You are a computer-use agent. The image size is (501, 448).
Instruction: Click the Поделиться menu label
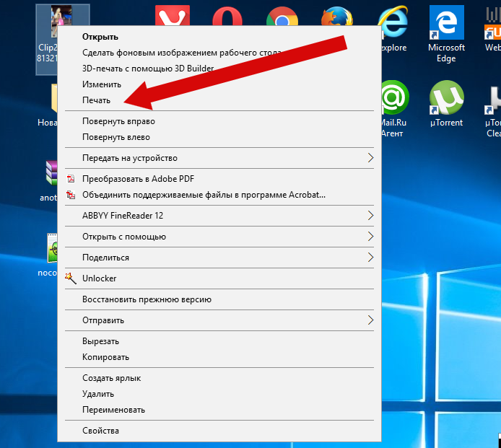point(106,258)
